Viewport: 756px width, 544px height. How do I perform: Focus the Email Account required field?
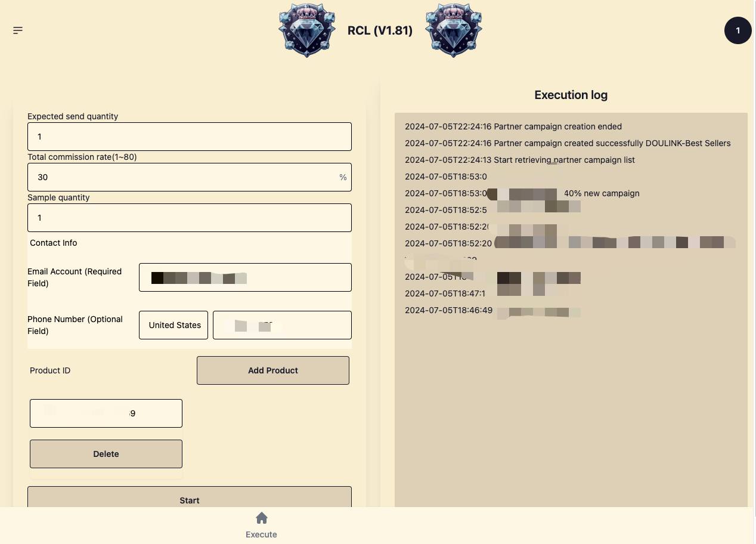click(x=245, y=277)
